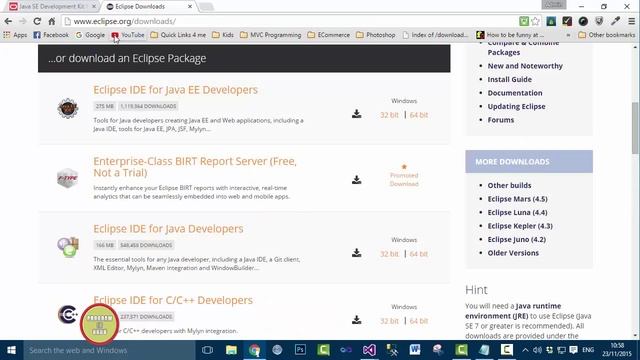
Task: Download 32 bit Java EE Developers package
Action: [389, 115]
